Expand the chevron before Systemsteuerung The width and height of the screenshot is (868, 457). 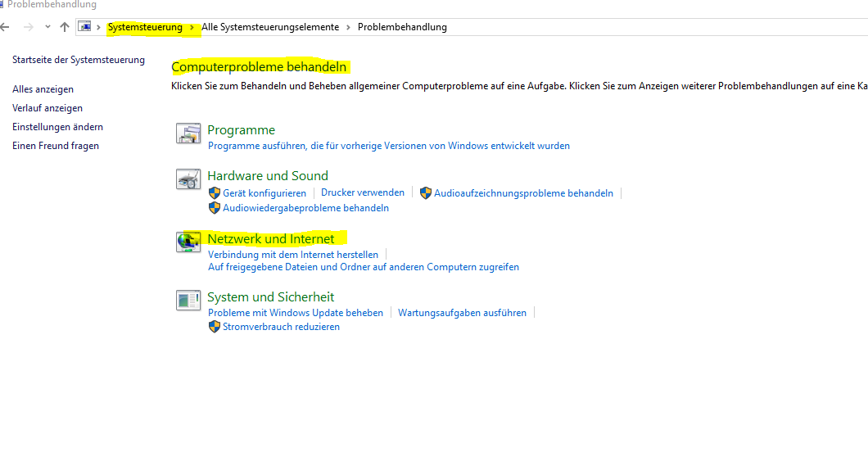(x=98, y=27)
